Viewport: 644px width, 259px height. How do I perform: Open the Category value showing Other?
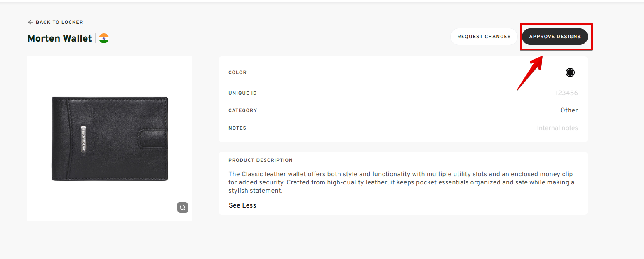click(x=569, y=110)
